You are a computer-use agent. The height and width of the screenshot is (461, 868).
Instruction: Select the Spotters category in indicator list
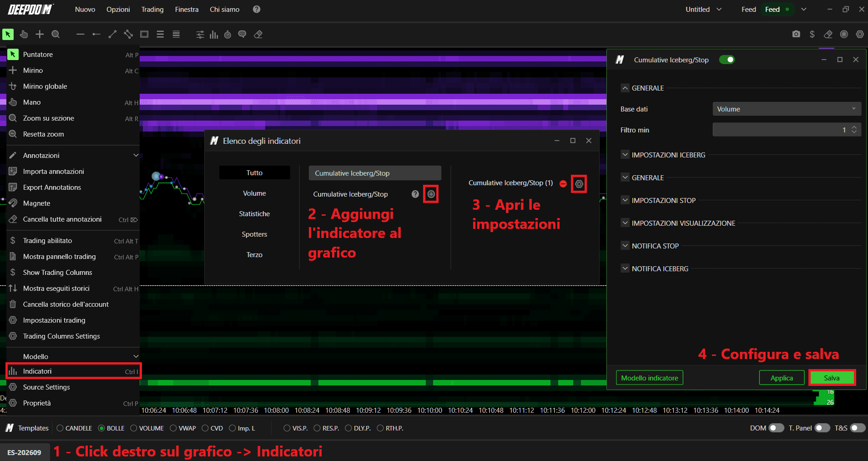[254, 234]
